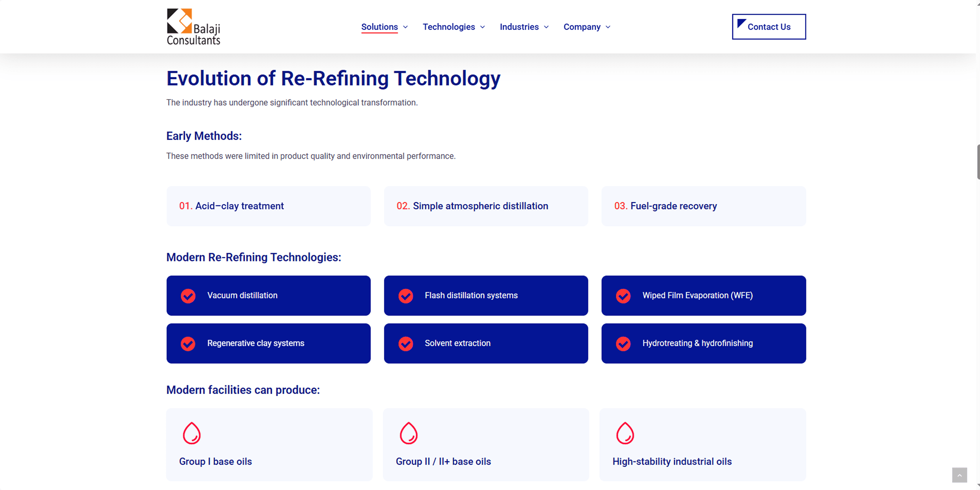Viewport: 980px width, 490px height.
Task: Select the Fuel-grade recovery card
Action: (x=704, y=206)
